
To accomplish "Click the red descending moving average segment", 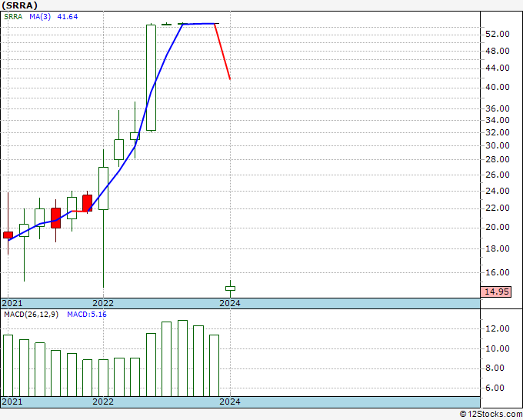I will [x=222, y=52].
